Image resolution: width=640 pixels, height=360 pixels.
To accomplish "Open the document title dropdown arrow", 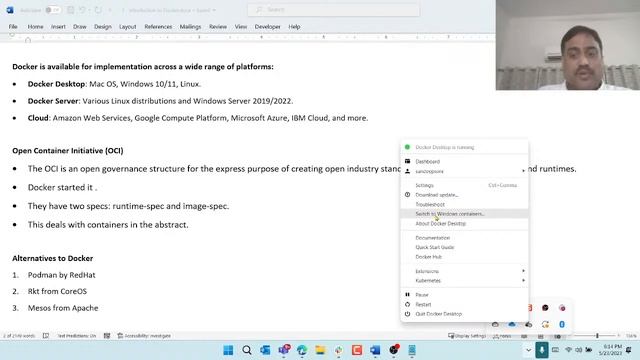I will (x=214, y=10).
